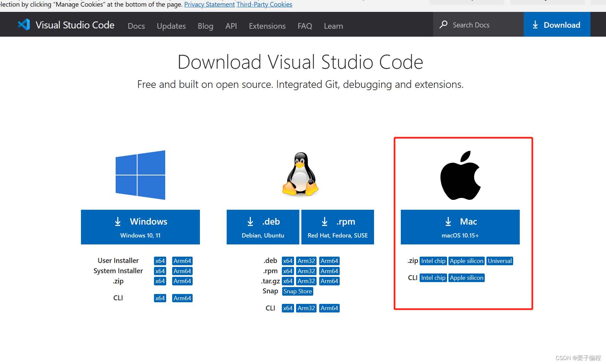
Task: Select Arm32 for Linux .deb
Action: tap(306, 261)
